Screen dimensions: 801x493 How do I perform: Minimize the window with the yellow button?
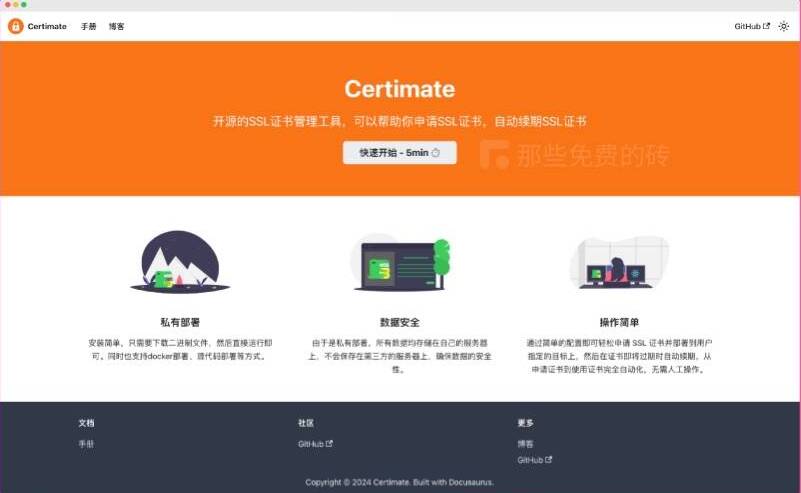coord(16,5)
